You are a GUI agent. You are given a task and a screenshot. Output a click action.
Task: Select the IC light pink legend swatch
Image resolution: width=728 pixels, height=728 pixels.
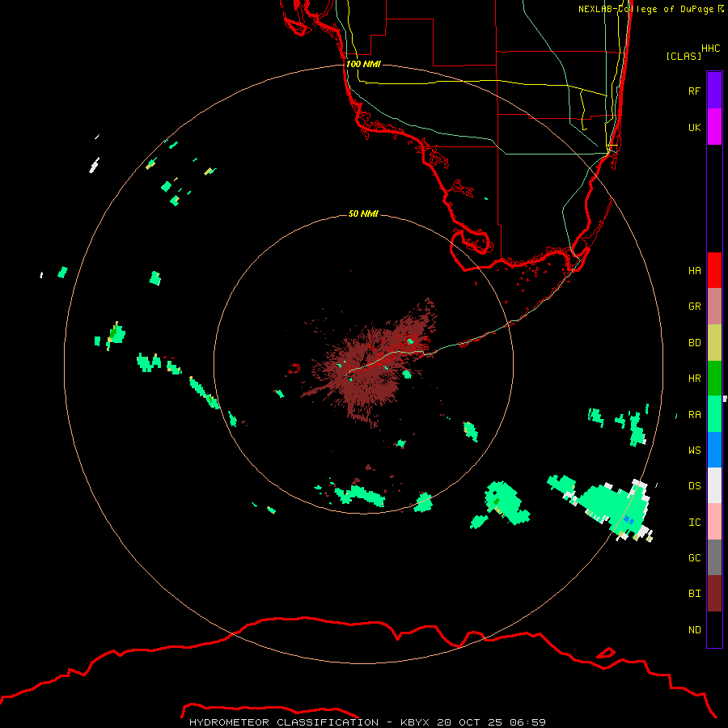click(714, 522)
